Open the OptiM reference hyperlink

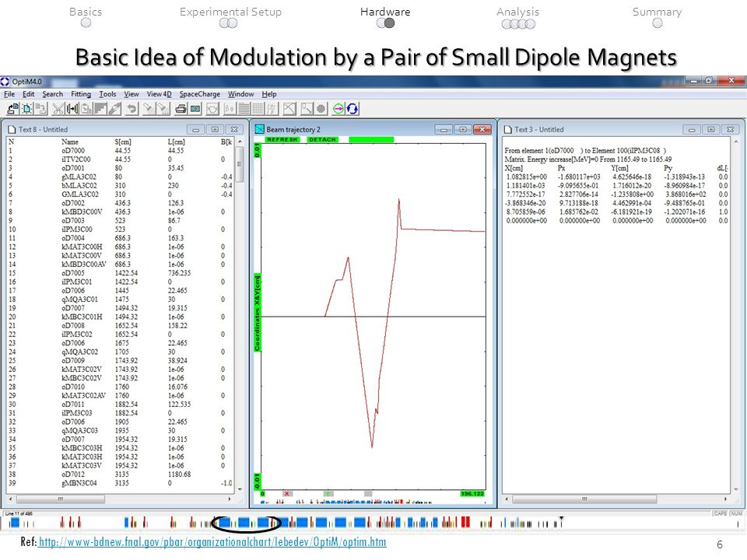[x=212, y=542]
